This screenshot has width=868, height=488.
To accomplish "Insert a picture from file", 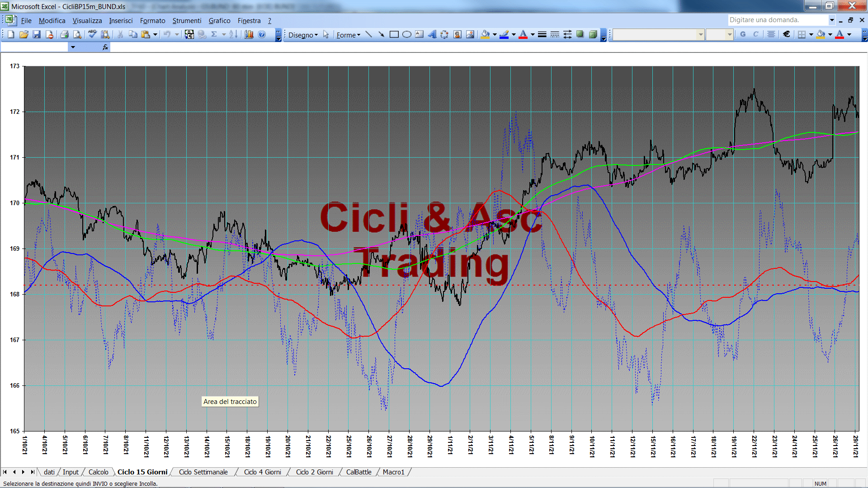I will point(470,34).
